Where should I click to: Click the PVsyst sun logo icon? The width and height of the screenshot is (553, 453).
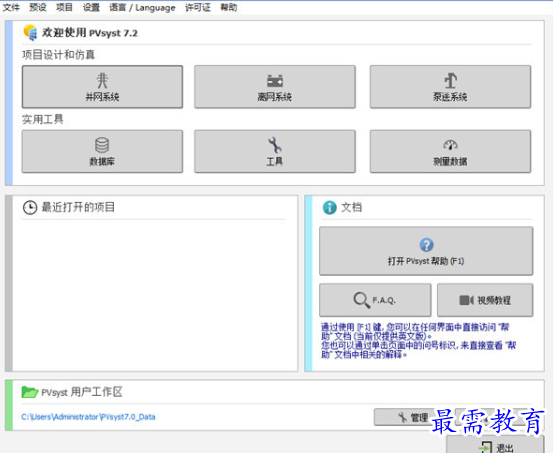pyautogui.click(x=30, y=32)
